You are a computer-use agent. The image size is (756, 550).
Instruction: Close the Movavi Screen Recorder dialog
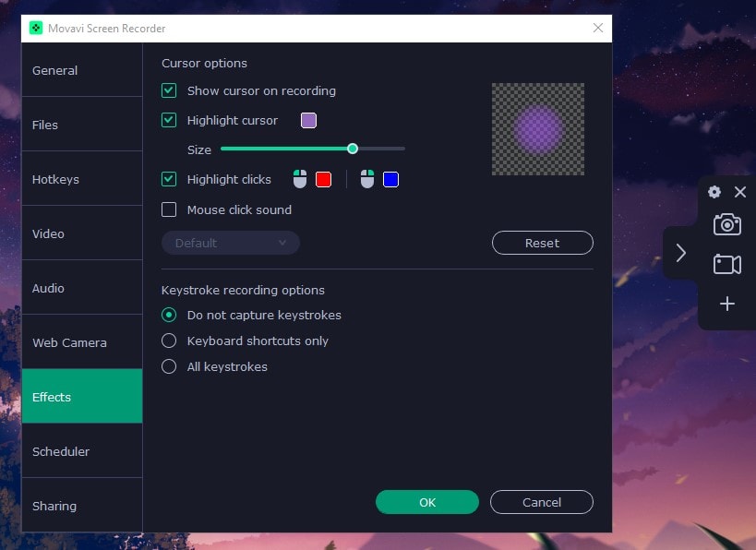pyautogui.click(x=598, y=28)
